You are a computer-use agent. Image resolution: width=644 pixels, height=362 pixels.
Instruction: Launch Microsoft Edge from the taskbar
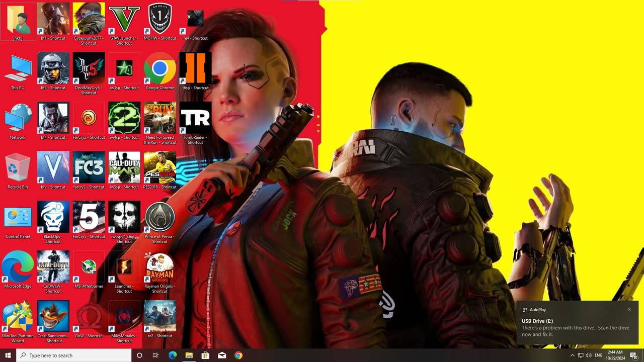point(173,355)
